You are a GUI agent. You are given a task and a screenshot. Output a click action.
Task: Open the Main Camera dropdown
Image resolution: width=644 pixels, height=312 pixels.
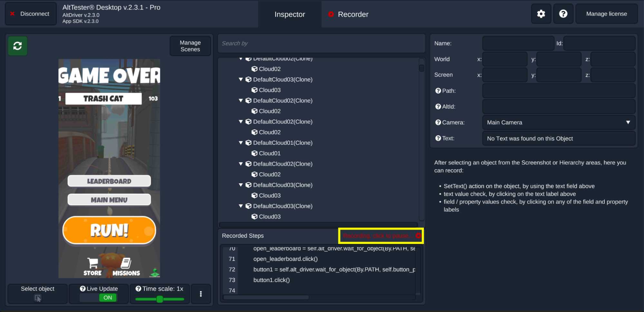pyautogui.click(x=559, y=123)
